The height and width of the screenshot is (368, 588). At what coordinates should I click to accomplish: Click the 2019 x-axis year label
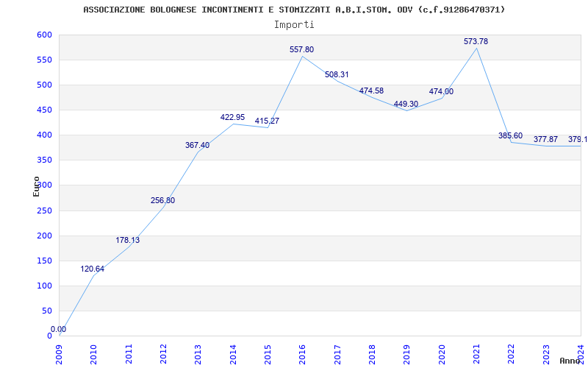[x=407, y=354]
